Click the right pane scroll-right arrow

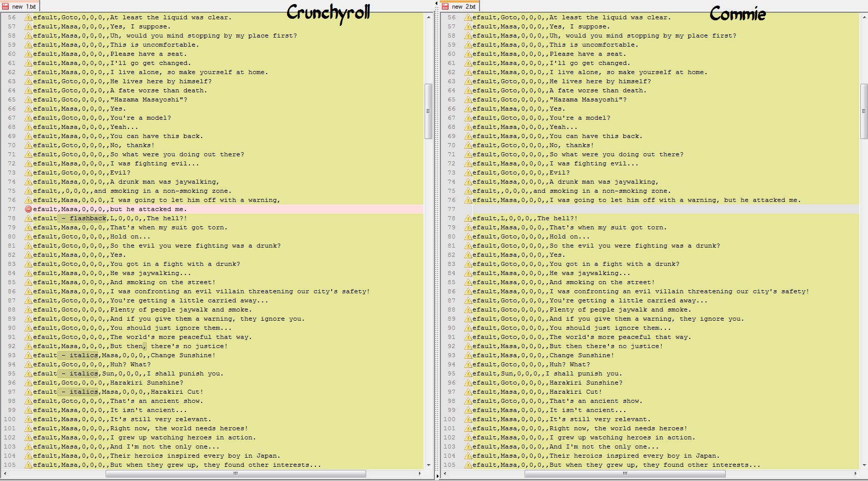(856, 473)
